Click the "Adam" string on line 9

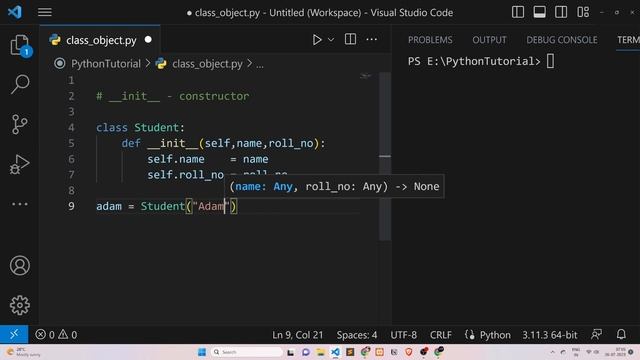tap(211, 206)
